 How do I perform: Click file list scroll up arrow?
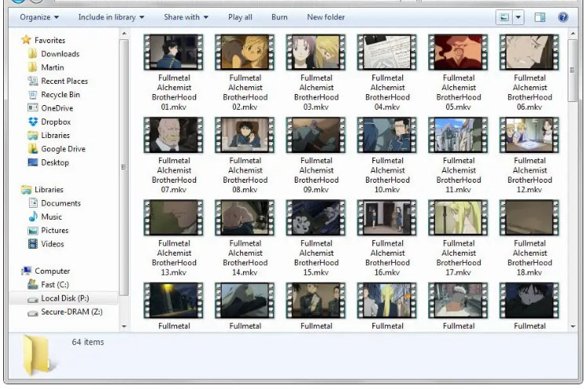coord(572,34)
